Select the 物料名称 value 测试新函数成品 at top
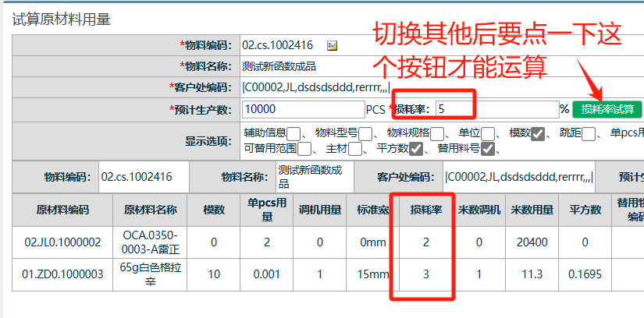The width and height of the screenshot is (644, 318). (279, 66)
